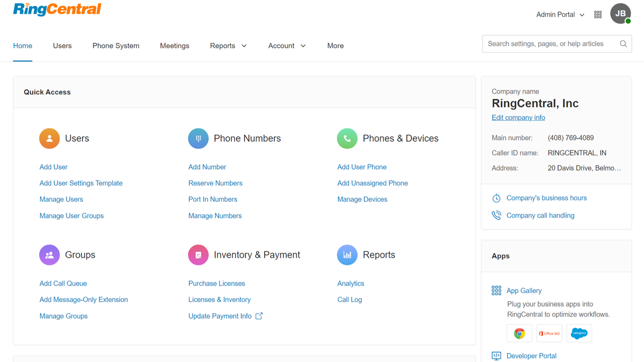Click the pink Inventory & Payment icon

[x=198, y=255]
